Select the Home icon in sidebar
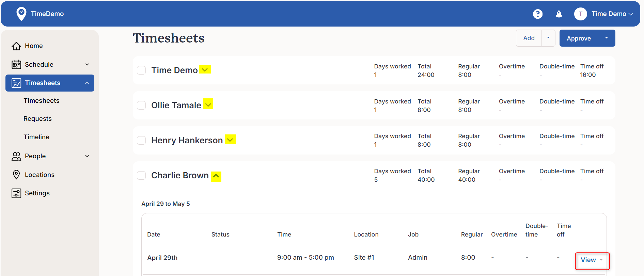 point(16,46)
